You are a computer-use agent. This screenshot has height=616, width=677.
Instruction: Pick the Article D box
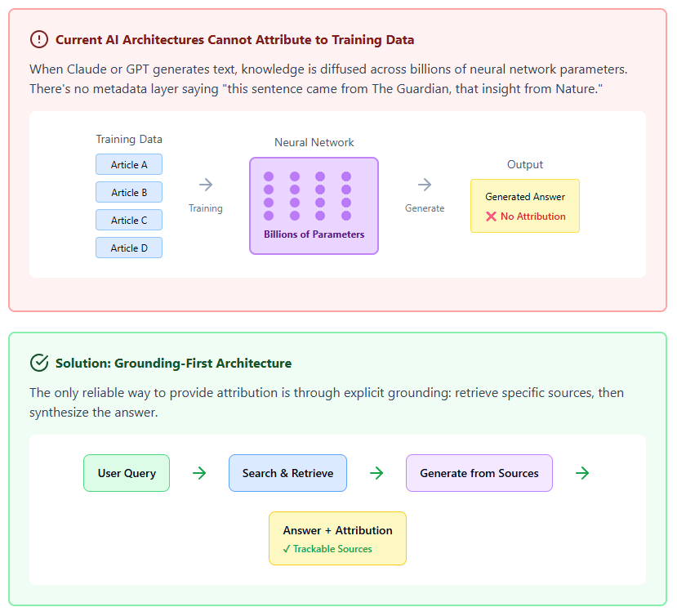click(129, 248)
